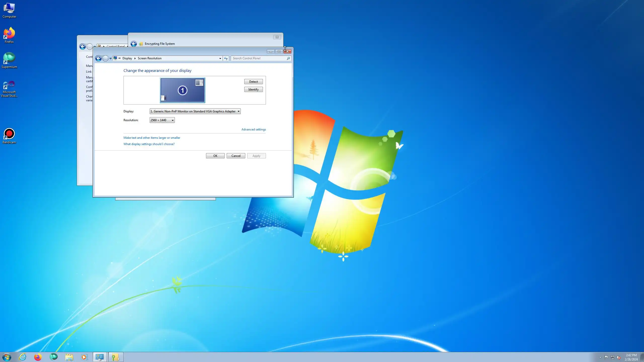Select monitor 1 thumbnail preview
Image resolution: width=644 pixels, height=362 pixels.
point(182,90)
